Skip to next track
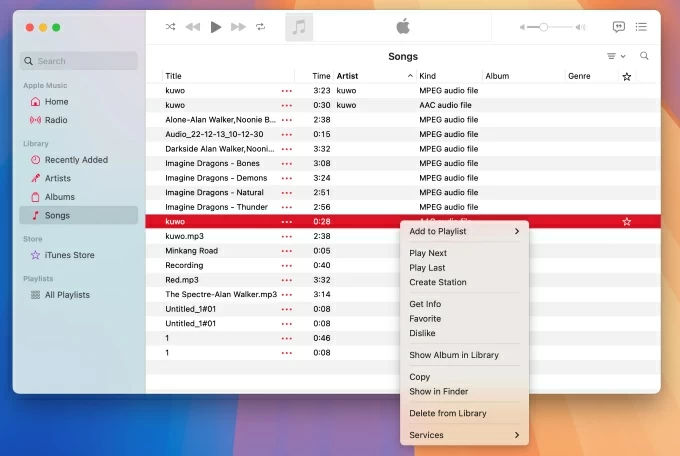Image resolution: width=680 pixels, height=456 pixels. click(239, 27)
